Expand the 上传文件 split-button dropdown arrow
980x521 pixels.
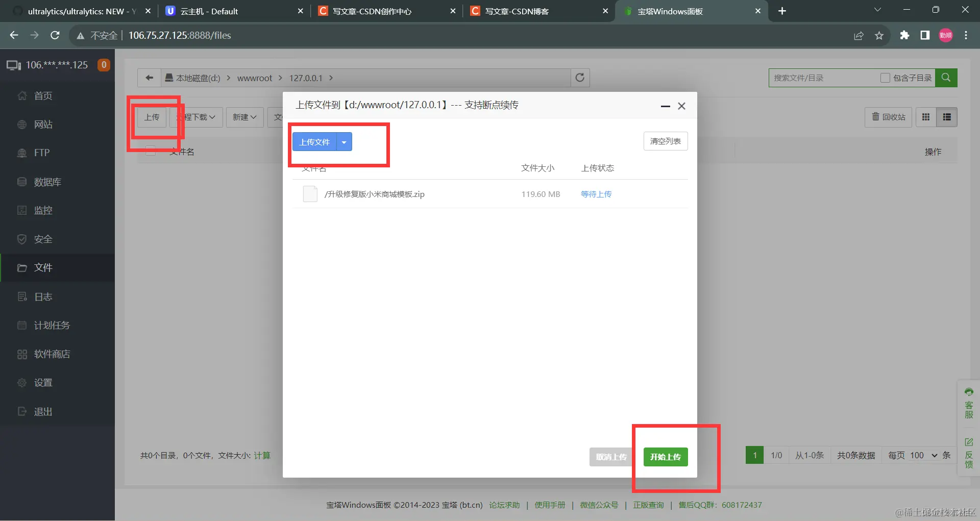344,142
